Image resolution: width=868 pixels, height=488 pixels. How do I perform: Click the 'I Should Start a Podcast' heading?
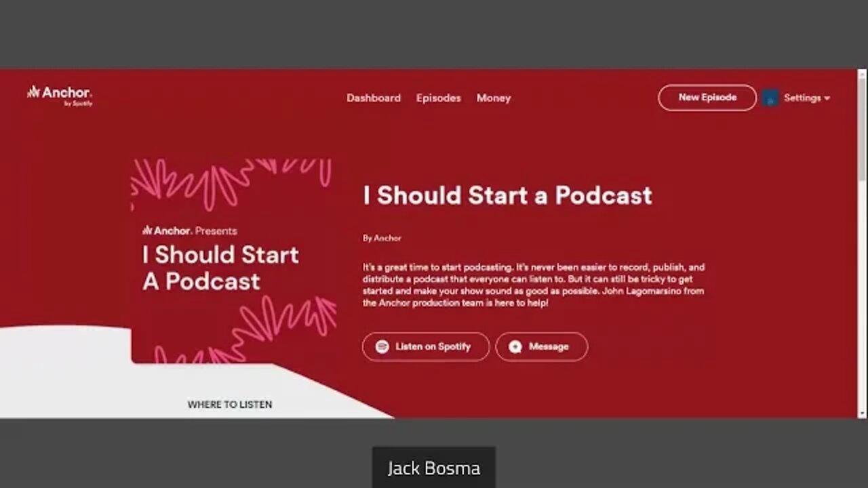[x=507, y=195]
